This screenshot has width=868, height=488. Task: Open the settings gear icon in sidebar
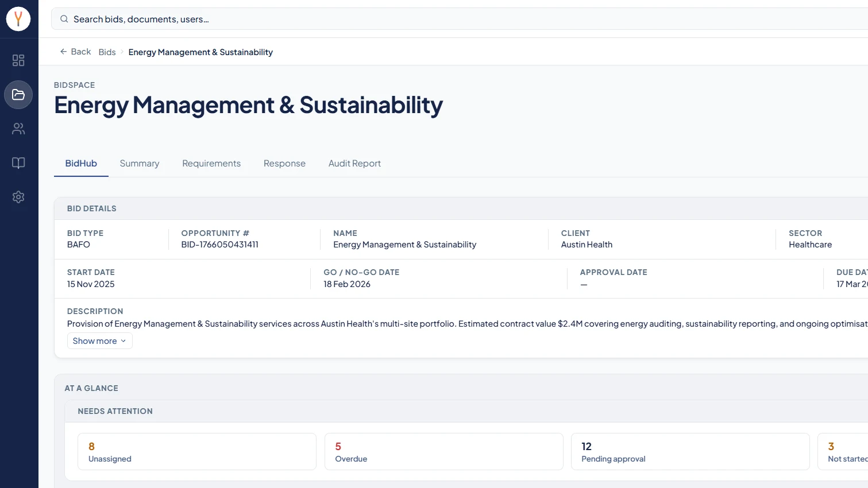18,197
